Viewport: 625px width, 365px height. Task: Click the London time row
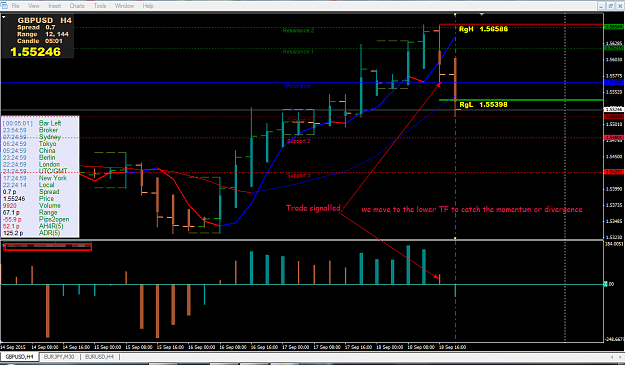[x=31, y=164]
